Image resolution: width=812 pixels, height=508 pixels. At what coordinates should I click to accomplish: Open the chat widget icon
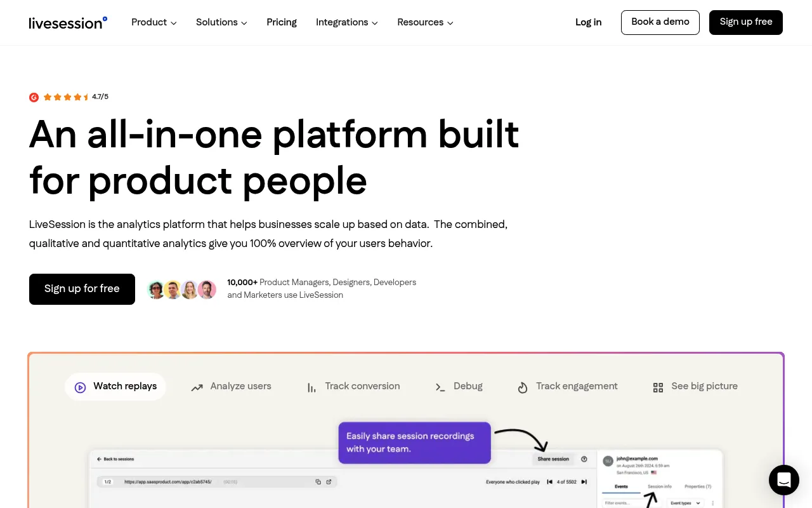[x=784, y=480]
